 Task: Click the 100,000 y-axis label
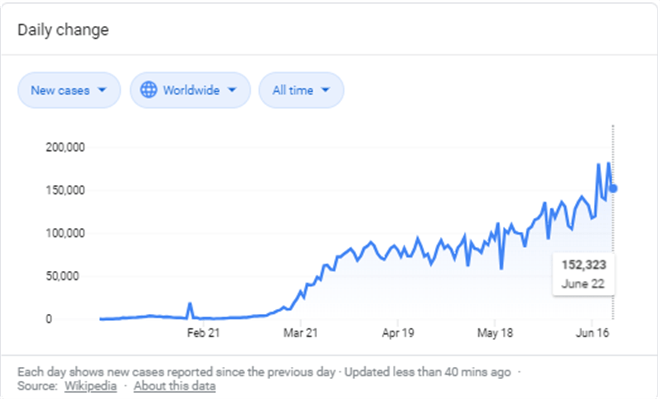click(65, 233)
